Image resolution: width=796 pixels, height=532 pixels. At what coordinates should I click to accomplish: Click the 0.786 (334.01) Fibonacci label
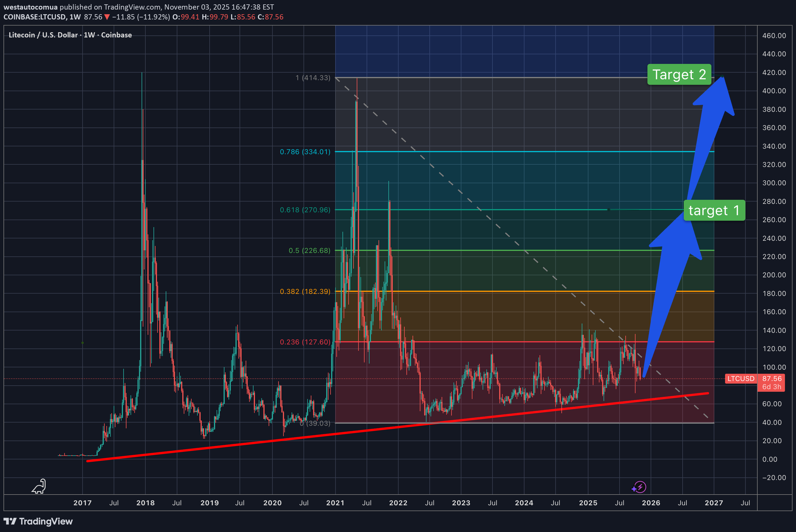pos(305,152)
